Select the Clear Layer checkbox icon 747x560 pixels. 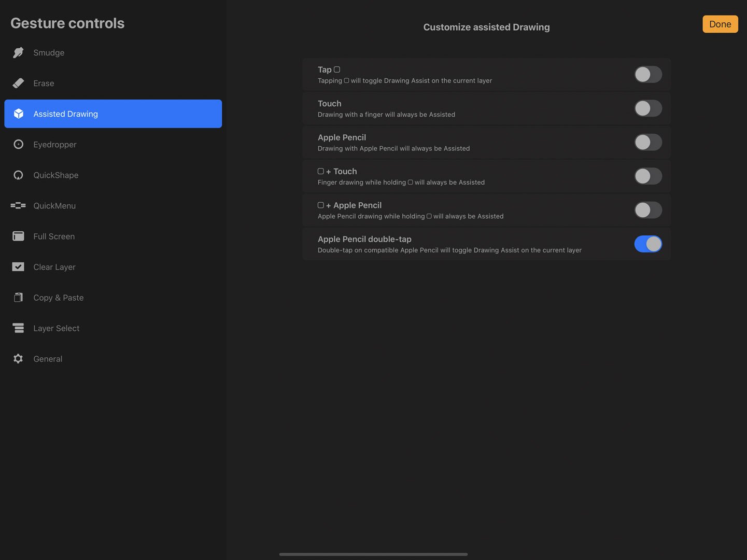point(18,267)
